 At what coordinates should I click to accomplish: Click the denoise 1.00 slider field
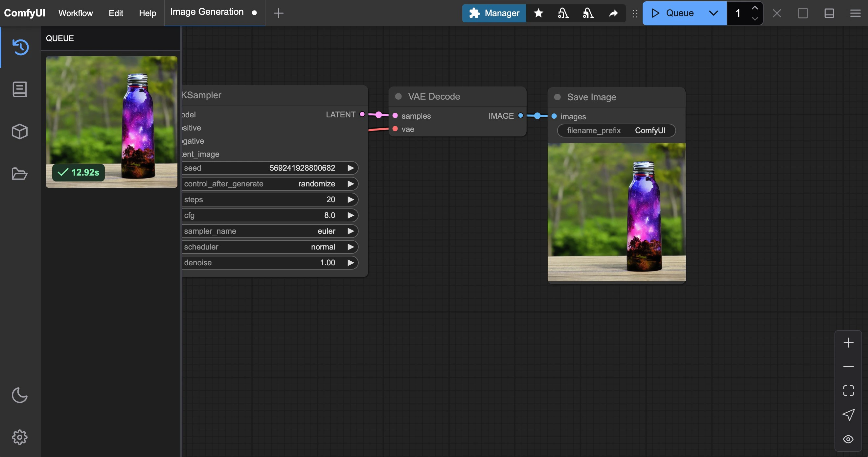click(x=269, y=263)
